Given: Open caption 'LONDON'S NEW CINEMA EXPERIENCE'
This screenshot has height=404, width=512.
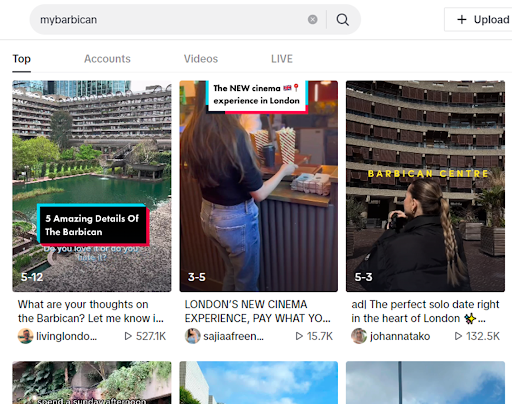Looking at the screenshot, I should 258,311.
